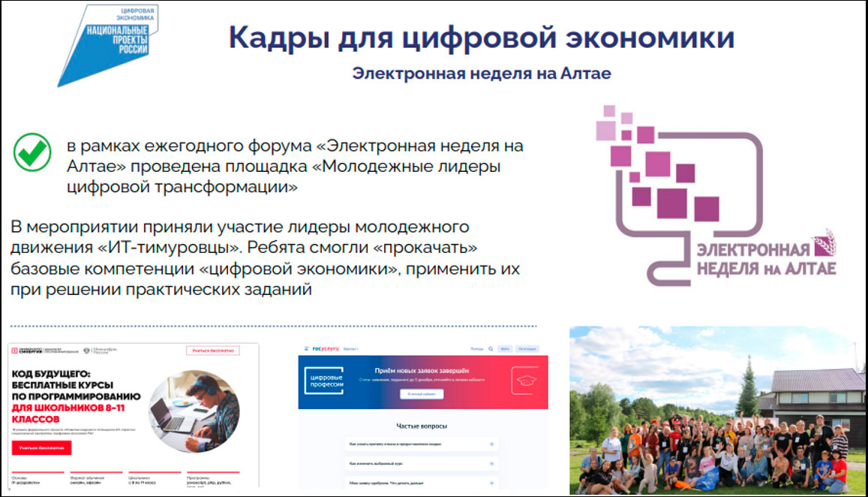The image size is (868, 497).
Task: Click the Минцифры России emblem
Action: (x=86, y=350)
